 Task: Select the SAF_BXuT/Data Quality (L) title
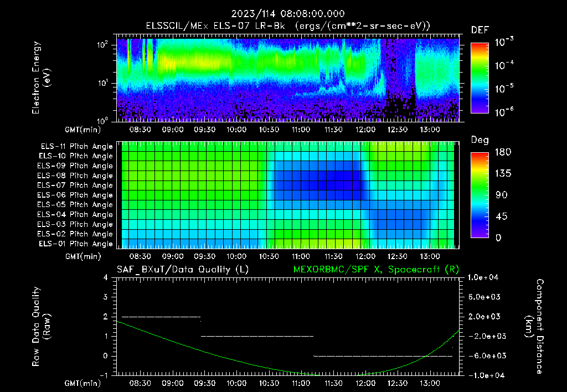pos(183,270)
